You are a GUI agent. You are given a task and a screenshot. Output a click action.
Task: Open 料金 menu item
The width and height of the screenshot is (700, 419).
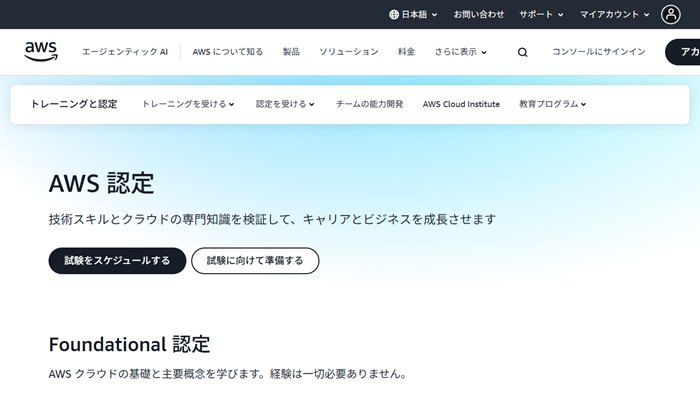pyautogui.click(x=406, y=52)
